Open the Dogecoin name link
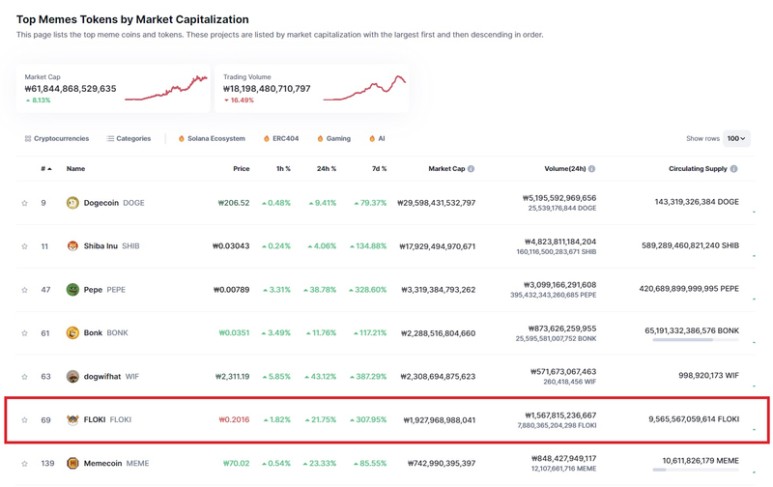773x487 pixels. (x=101, y=203)
